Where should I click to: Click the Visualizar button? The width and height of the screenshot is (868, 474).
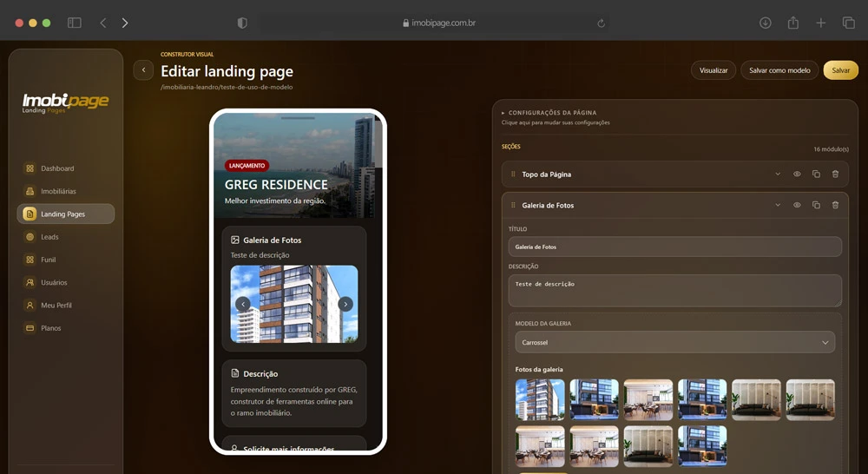pyautogui.click(x=713, y=70)
